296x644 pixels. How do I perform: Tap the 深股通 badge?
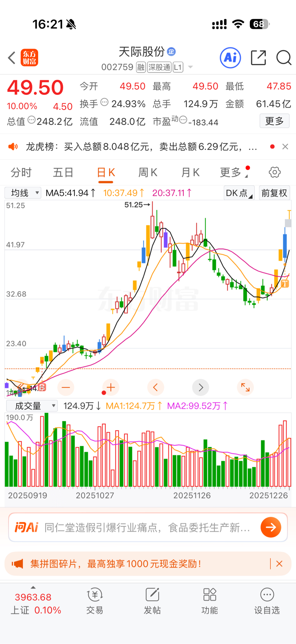tap(159, 67)
